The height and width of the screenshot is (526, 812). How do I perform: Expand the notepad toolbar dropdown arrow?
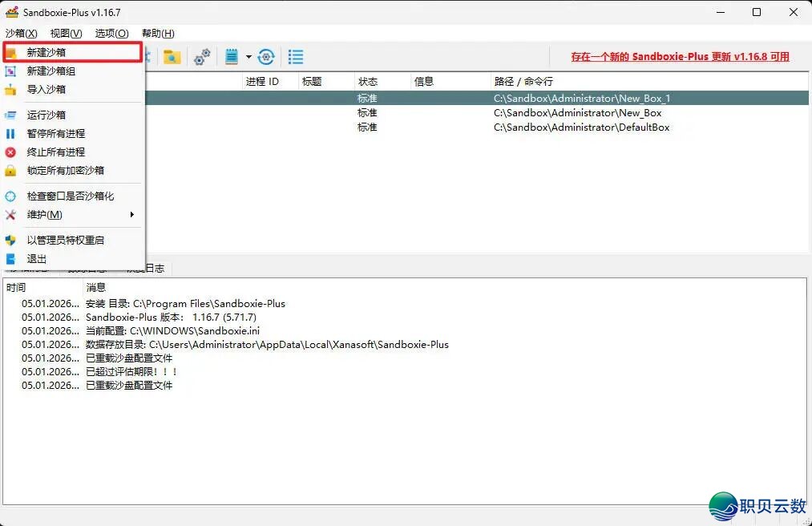[248, 57]
